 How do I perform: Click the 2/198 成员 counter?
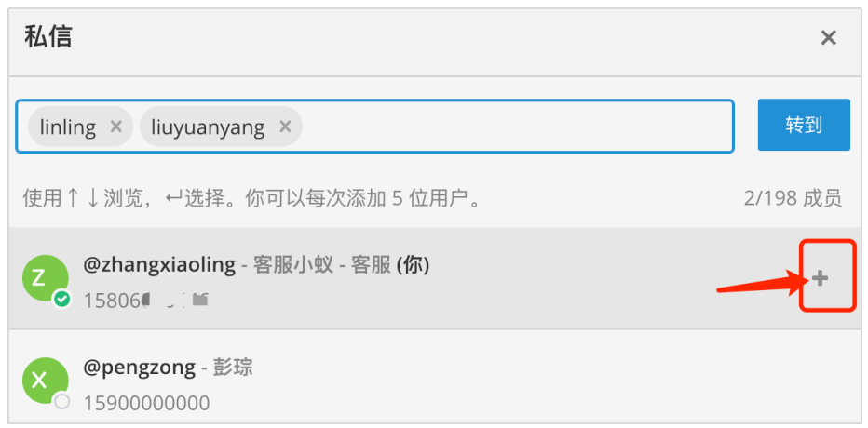(793, 198)
